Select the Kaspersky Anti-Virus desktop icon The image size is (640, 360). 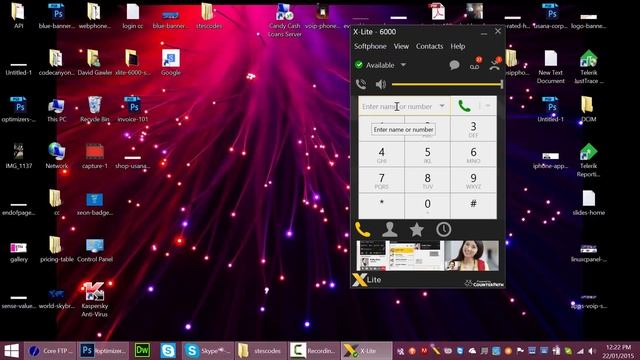95,300
